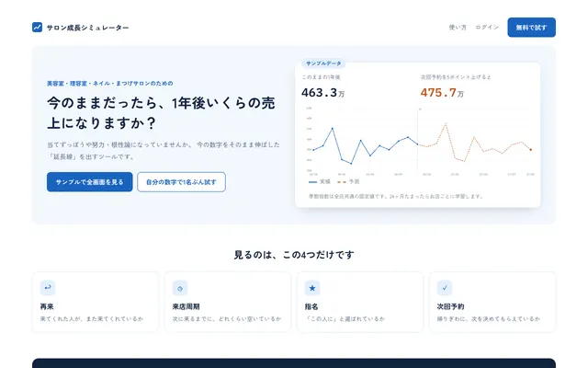Click 「この人に」と選ばれているか description
Screen dimensions: 588x368
345,319
